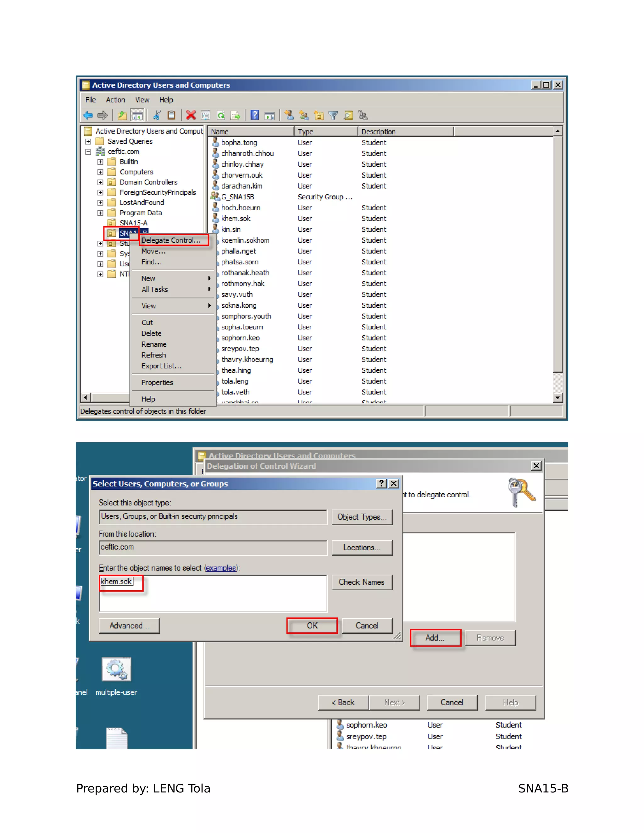Click the Refresh toolbar icon

[x=221, y=115]
